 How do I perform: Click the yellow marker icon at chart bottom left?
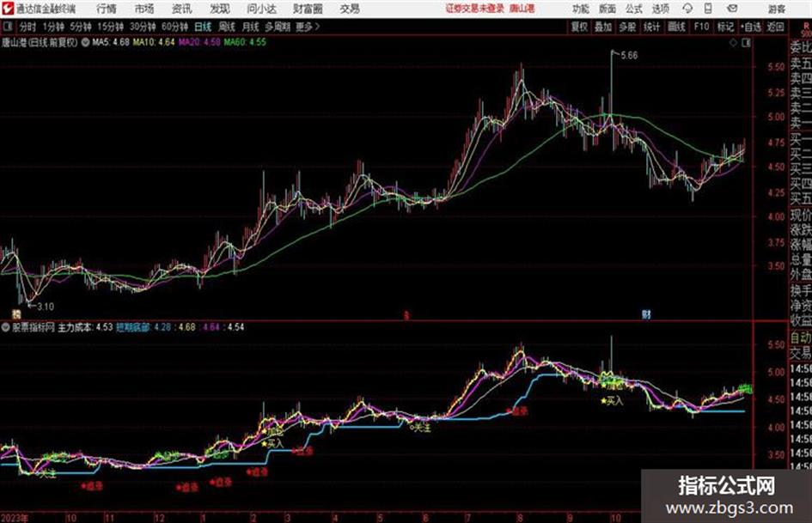coord(16,313)
